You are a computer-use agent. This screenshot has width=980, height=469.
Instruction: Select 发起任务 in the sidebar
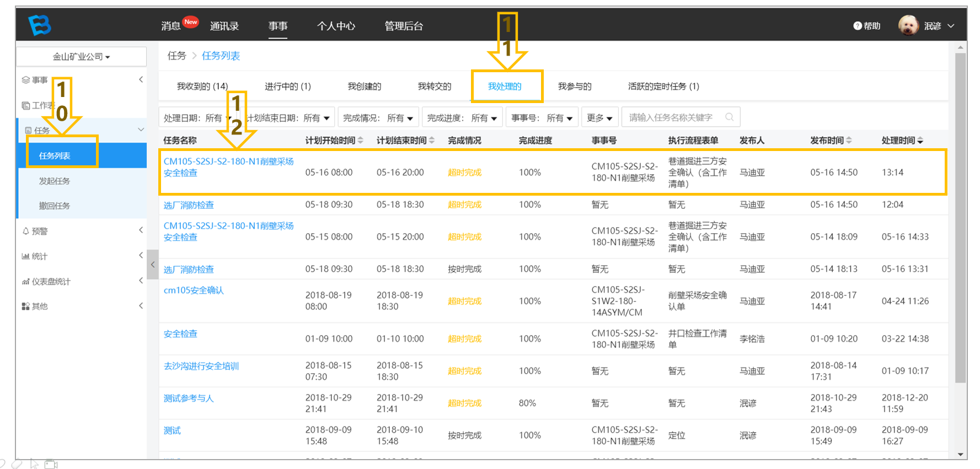pos(55,181)
